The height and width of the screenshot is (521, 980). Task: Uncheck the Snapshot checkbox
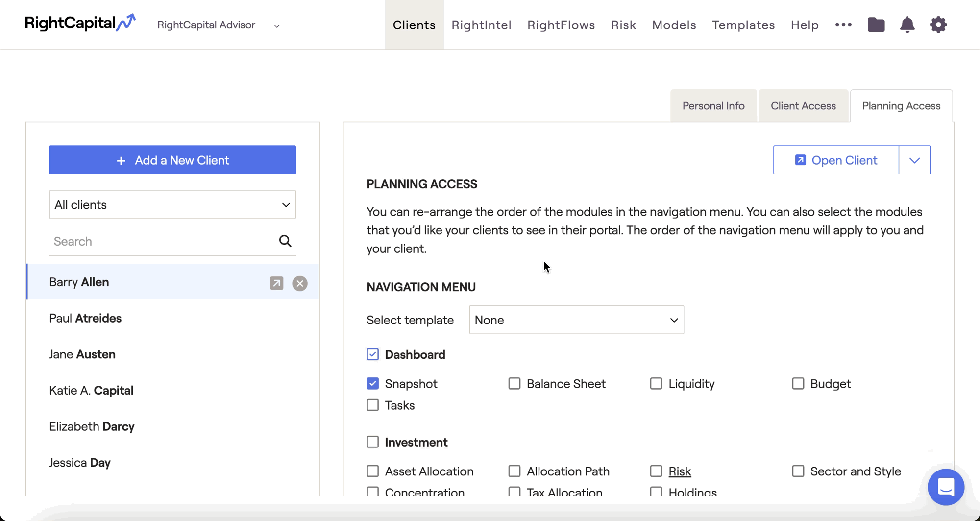373,383
